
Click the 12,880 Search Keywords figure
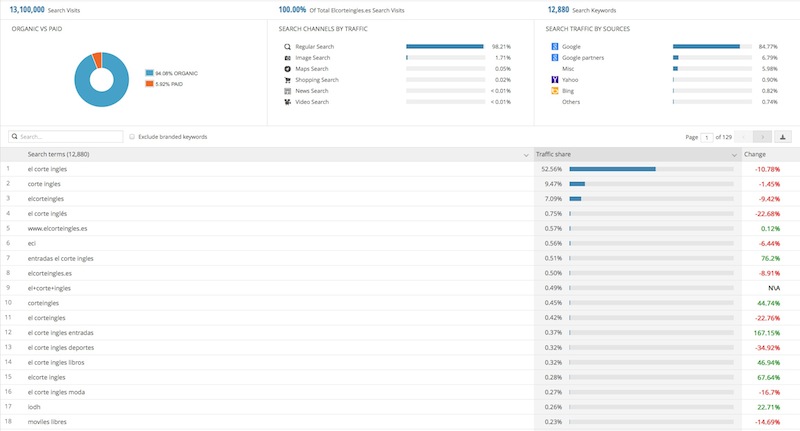pyautogui.click(x=558, y=10)
